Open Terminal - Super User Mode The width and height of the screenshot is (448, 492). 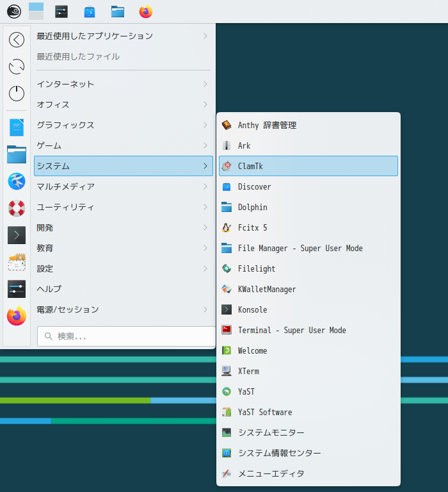click(308, 330)
